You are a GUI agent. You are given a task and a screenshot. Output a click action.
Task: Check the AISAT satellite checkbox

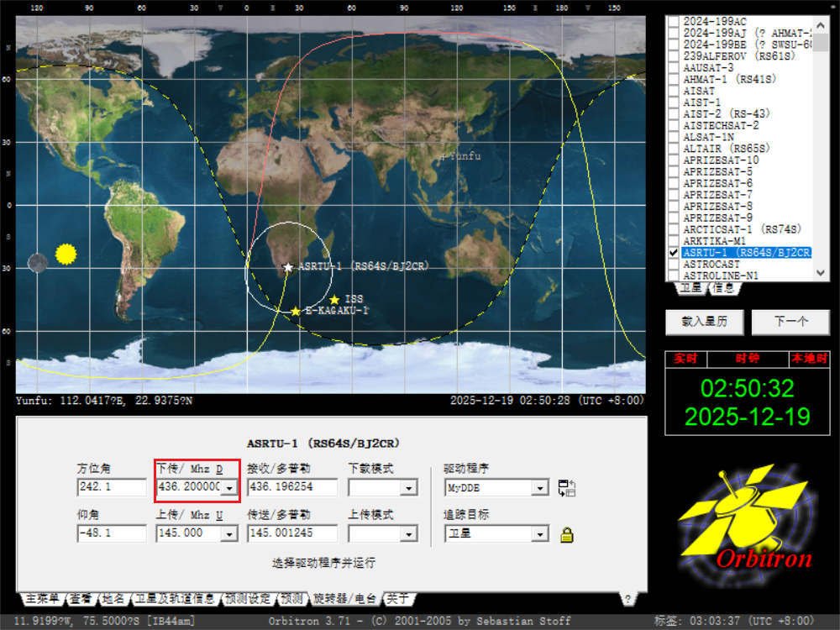pos(673,91)
